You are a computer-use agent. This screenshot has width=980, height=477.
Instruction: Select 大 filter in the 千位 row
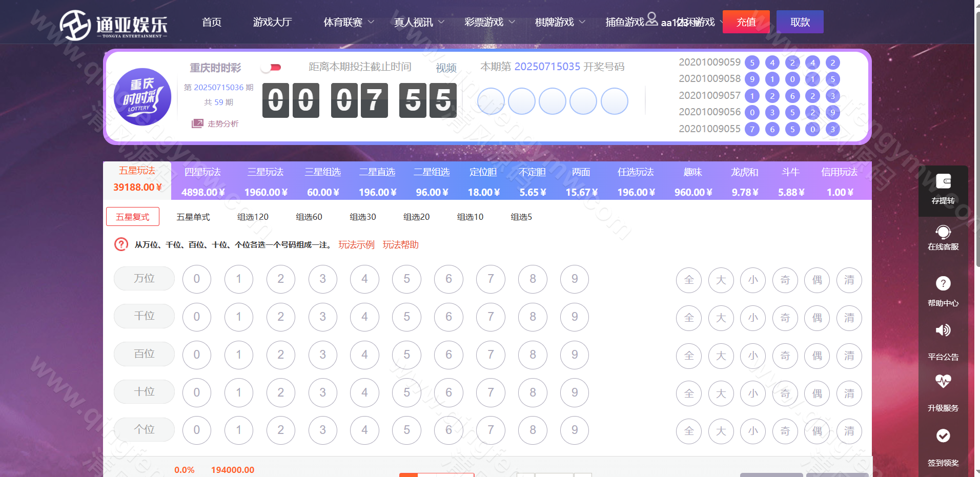721,318
